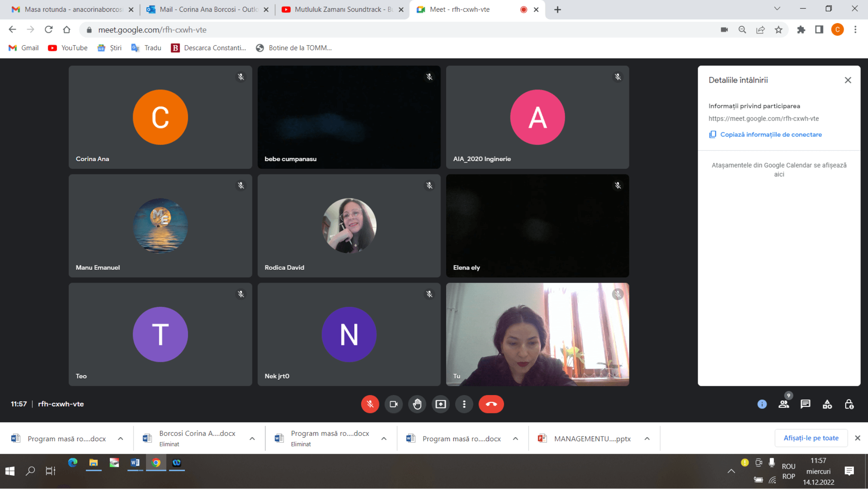Toggle the microphone mute button
Image resolution: width=868 pixels, height=489 pixels.
(x=370, y=404)
